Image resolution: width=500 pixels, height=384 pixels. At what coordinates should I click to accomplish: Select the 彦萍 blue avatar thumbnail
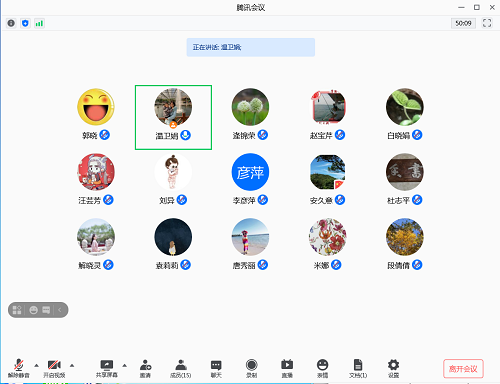click(250, 172)
